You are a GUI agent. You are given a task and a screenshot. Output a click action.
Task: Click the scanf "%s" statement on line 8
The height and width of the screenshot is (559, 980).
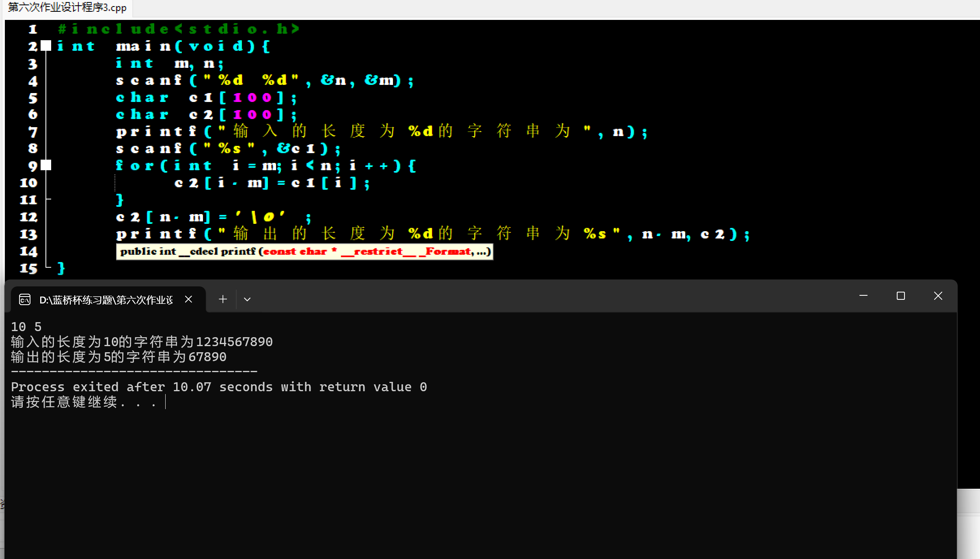(x=227, y=149)
